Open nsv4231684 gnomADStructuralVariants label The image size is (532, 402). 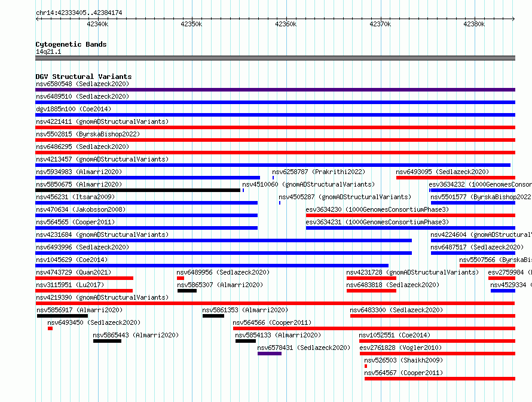[x=102, y=234]
